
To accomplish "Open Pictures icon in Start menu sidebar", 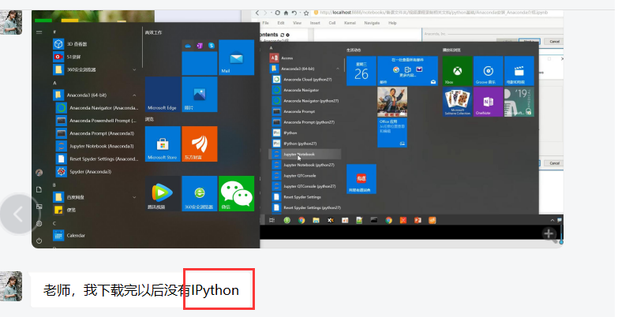I will pyautogui.click(x=39, y=207).
